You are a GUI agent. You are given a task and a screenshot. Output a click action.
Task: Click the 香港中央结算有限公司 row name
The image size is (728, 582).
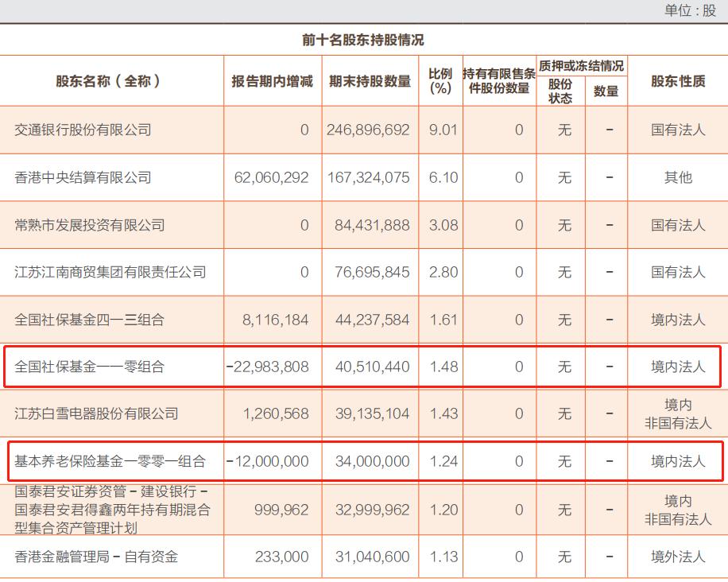[79, 177]
